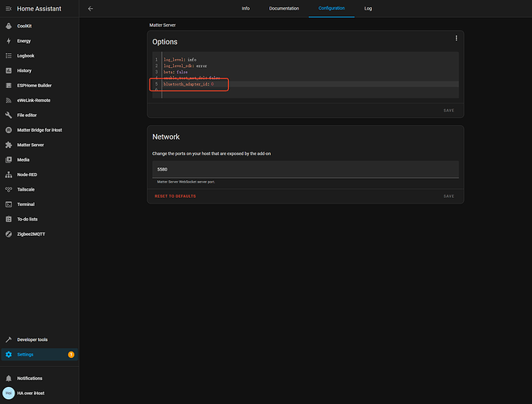532x404 pixels.
Task: Click the log_level: info line
Action: pos(179,60)
